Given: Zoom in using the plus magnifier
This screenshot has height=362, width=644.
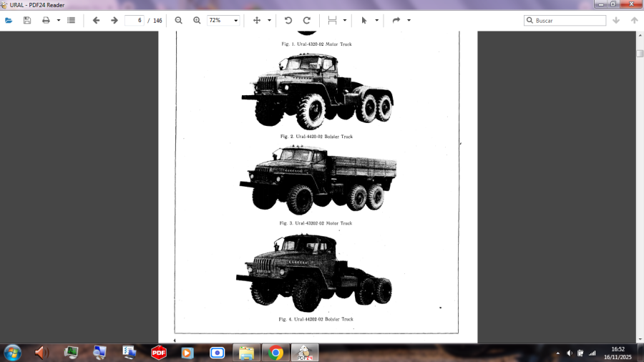Looking at the screenshot, I should click(x=197, y=20).
